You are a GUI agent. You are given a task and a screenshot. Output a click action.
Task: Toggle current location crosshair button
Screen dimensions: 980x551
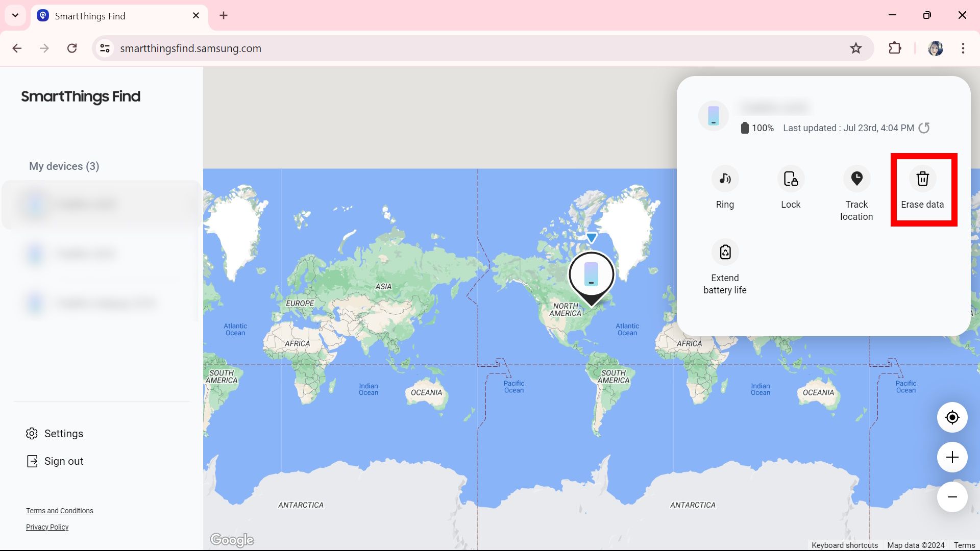click(952, 417)
